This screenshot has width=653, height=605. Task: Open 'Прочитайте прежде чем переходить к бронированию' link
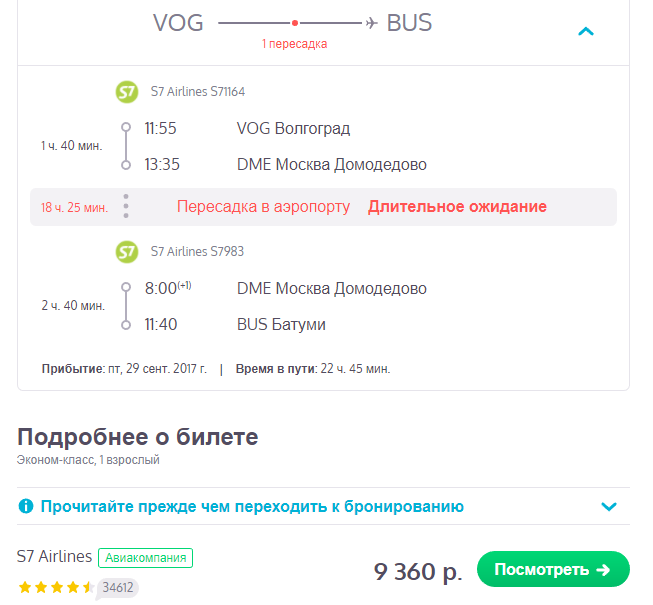pos(252,506)
